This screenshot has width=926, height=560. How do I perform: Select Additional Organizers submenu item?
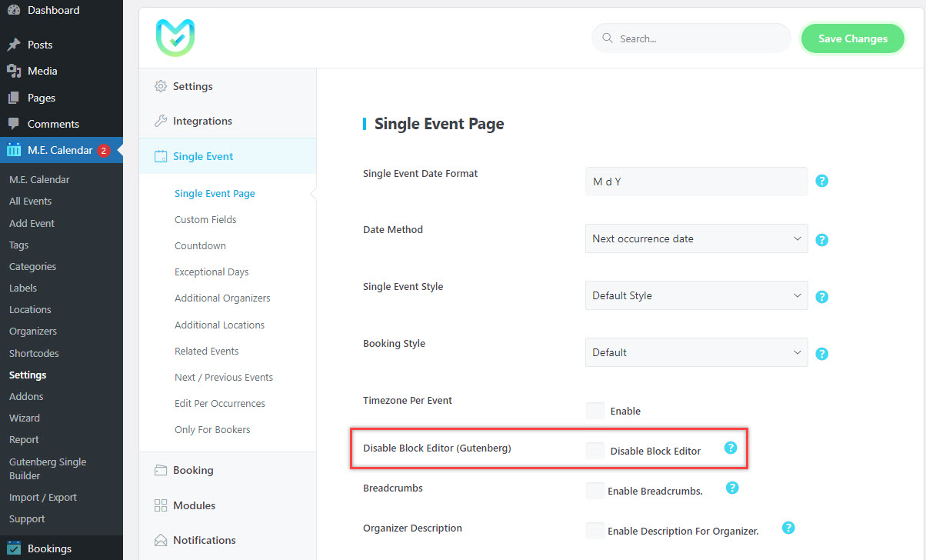222,298
